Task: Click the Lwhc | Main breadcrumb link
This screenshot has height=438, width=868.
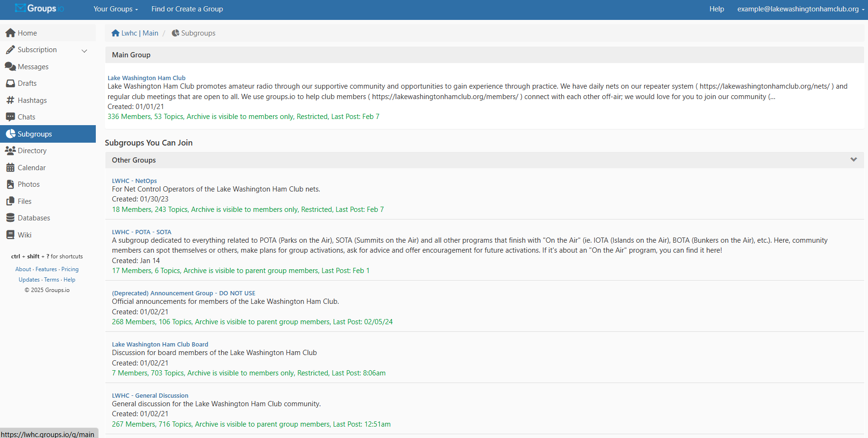Action: pos(140,33)
